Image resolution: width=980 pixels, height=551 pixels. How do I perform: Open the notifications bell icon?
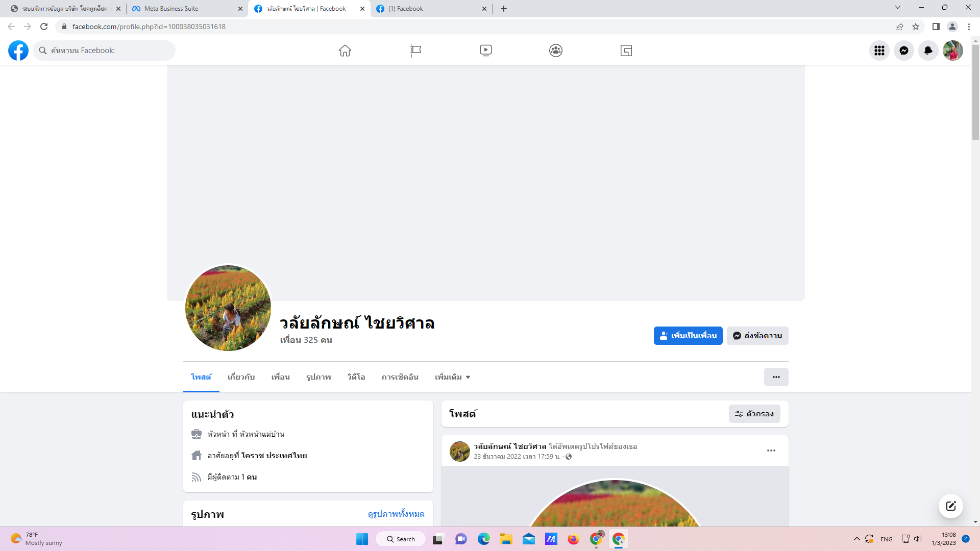tap(928, 51)
